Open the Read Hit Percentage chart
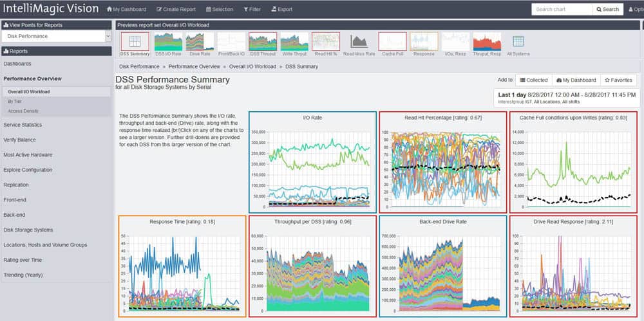The height and width of the screenshot is (321, 644). point(443,162)
